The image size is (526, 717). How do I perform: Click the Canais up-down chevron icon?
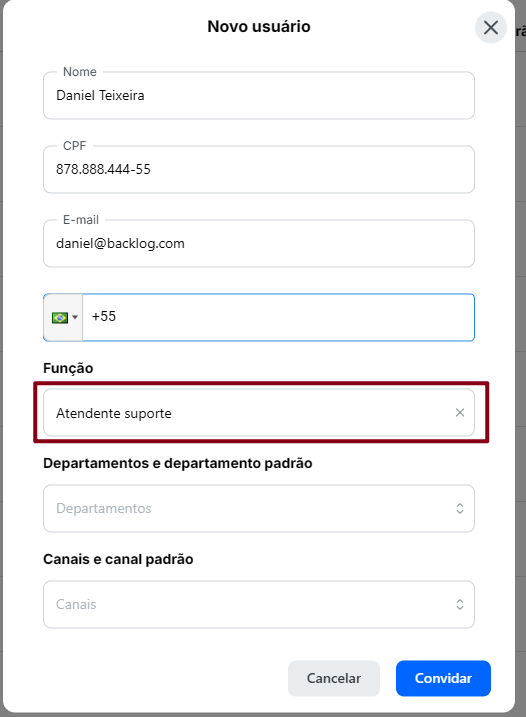click(460, 605)
